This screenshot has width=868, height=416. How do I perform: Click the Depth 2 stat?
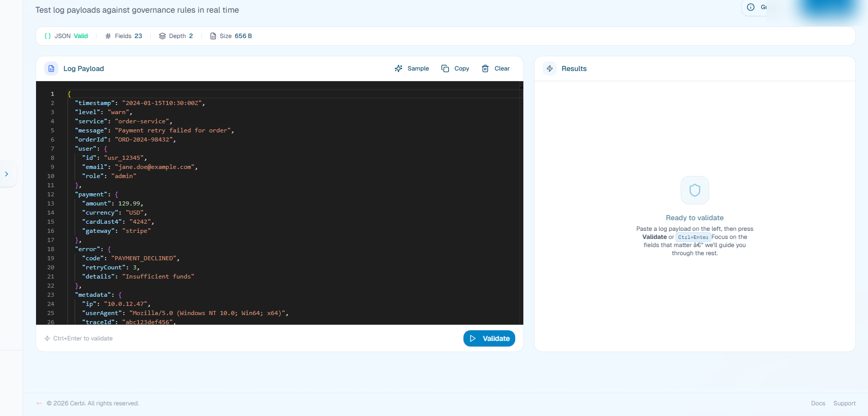tap(176, 36)
